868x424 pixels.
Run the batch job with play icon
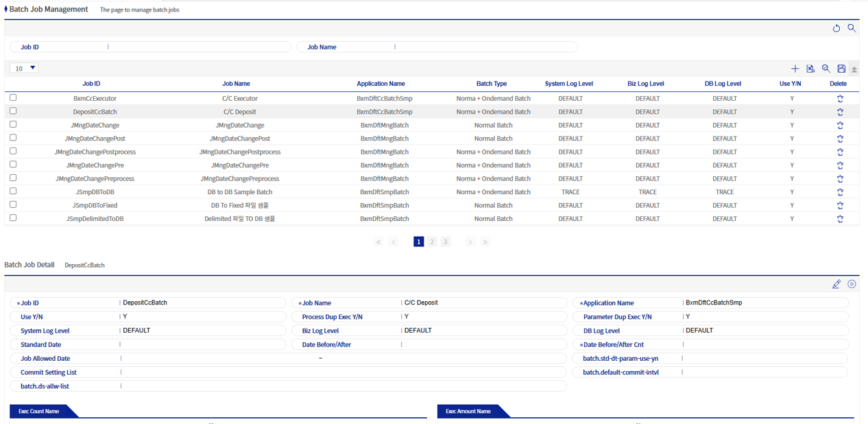(x=852, y=284)
